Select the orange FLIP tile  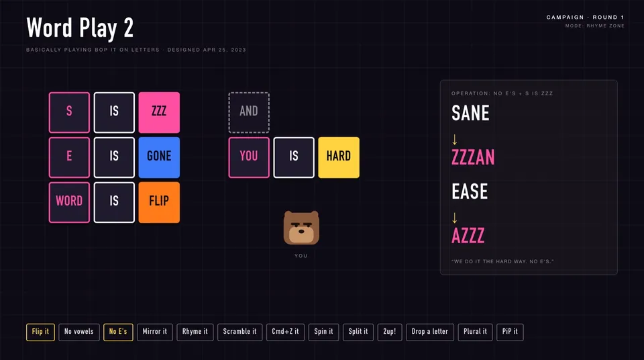tap(159, 202)
